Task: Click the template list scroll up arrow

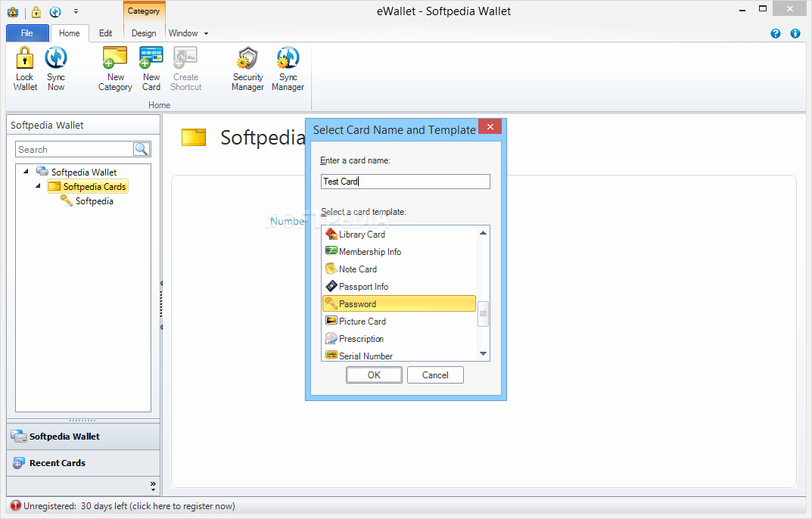Action: click(483, 233)
